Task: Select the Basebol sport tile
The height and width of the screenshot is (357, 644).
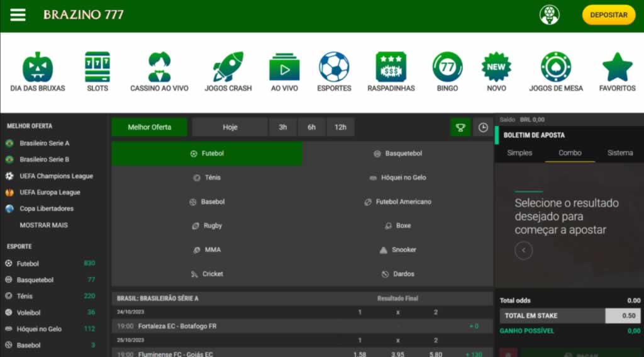Action: pyautogui.click(x=207, y=202)
